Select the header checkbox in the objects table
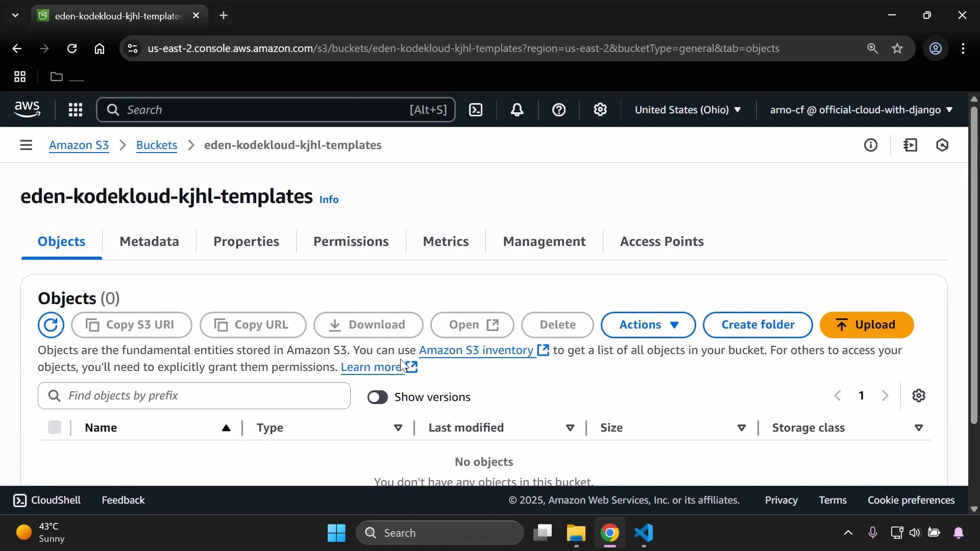This screenshot has height=551, width=980. click(55, 428)
